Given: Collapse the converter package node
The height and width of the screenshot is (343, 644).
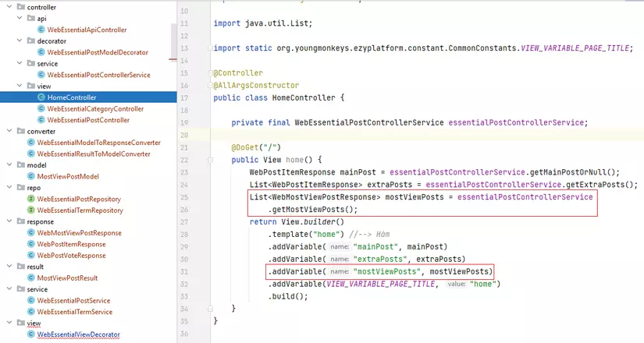Looking at the screenshot, I should pos(9,132).
